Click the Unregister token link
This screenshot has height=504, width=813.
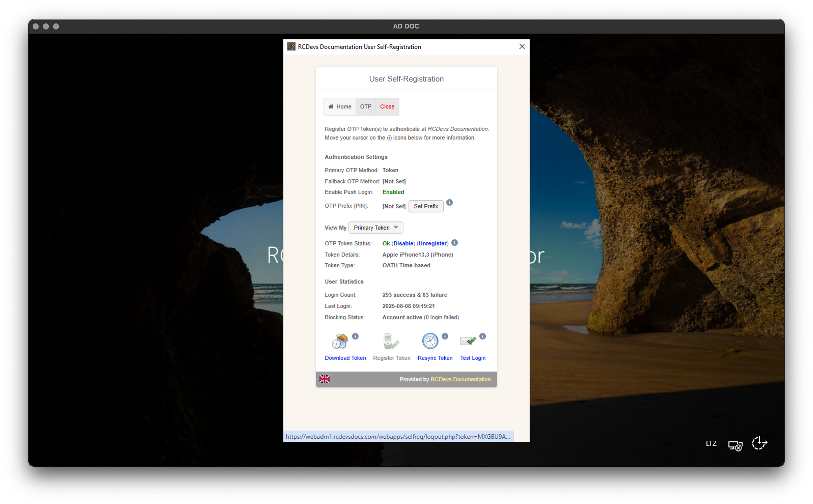coord(433,244)
